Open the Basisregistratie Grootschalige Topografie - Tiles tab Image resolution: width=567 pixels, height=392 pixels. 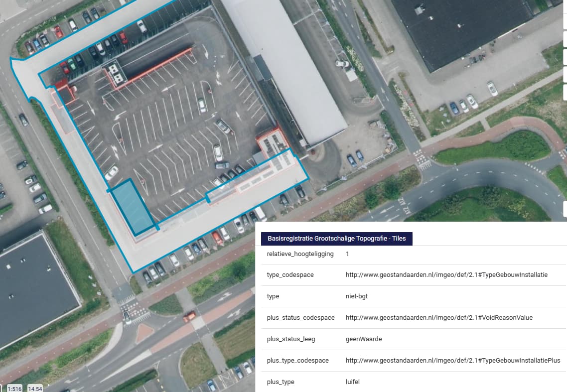[x=337, y=239]
